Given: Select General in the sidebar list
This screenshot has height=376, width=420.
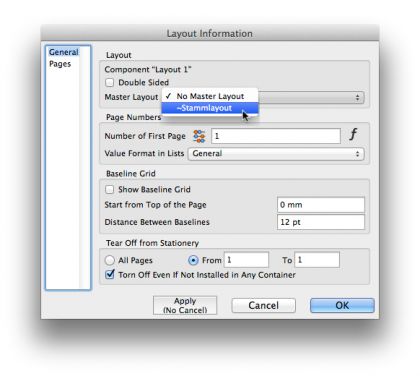Looking at the screenshot, I should point(64,52).
